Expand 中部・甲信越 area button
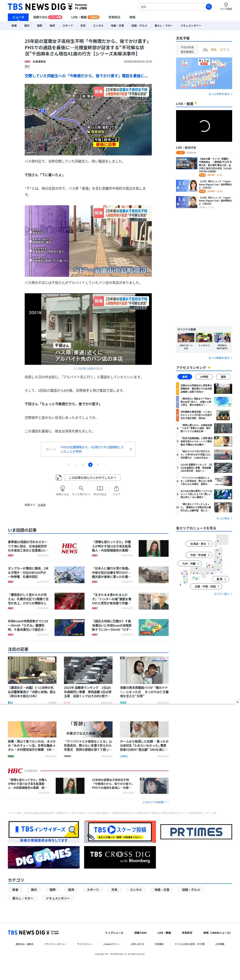Image resolution: width=240 pixels, height=980 pixels. 199,555
